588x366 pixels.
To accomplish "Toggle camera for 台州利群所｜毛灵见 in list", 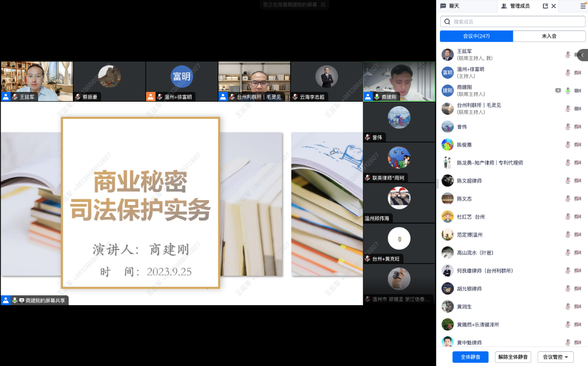I will [x=578, y=109].
